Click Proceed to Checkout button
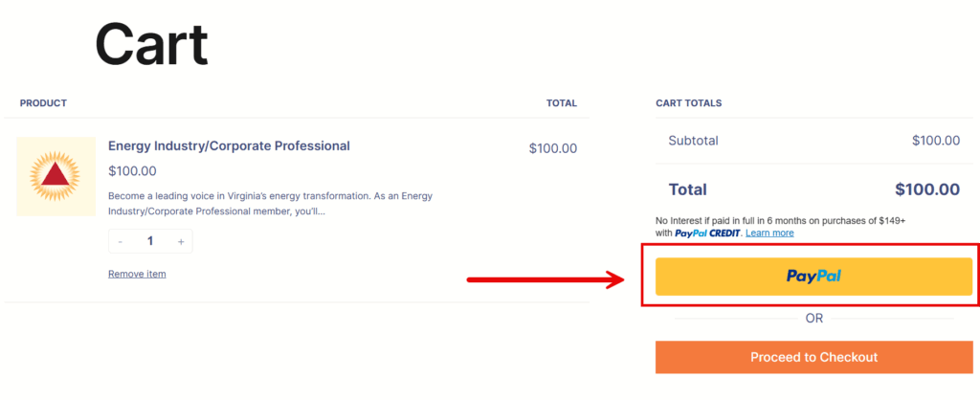Viewport: 980px width, 400px height. pos(813,358)
